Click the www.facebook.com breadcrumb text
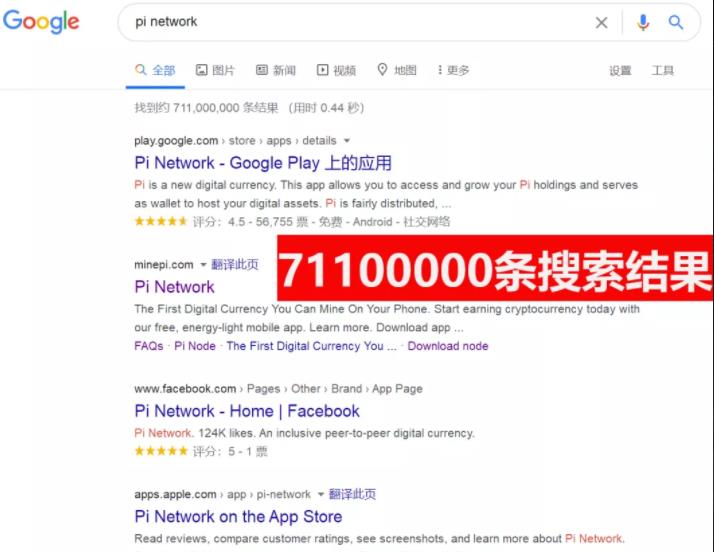The width and height of the screenshot is (714, 552). pos(278,389)
